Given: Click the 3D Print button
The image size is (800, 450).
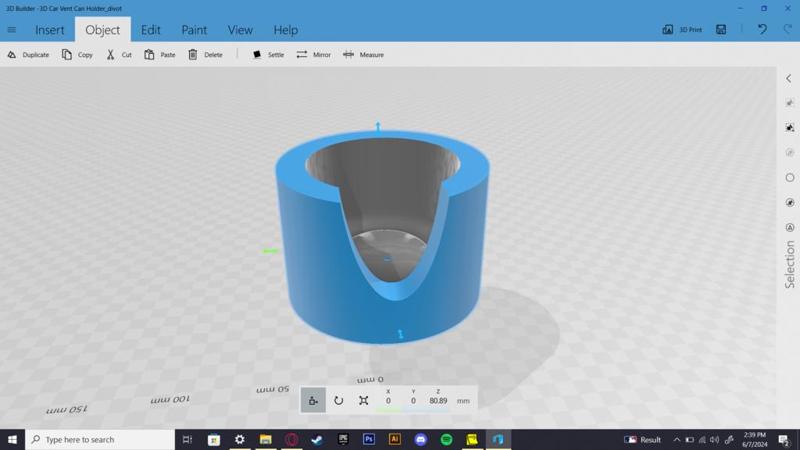Looking at the screenshot, I should pyautogui.click(x=682, y=30).
